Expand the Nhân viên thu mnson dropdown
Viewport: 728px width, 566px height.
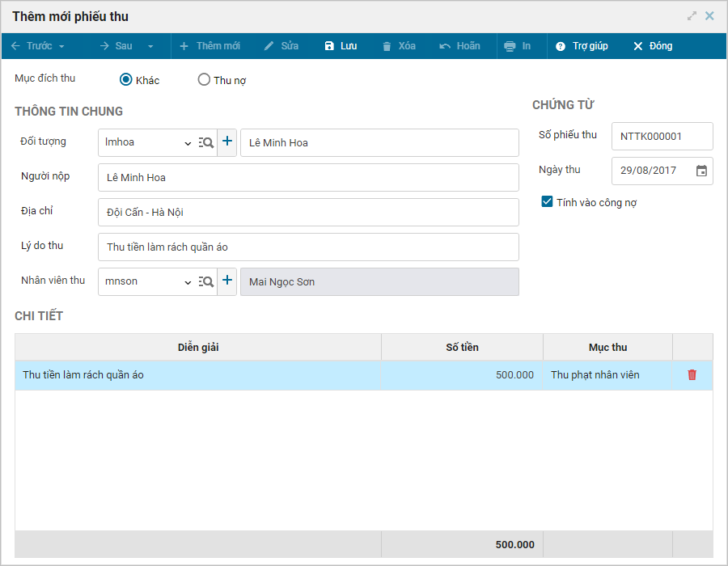188,282
